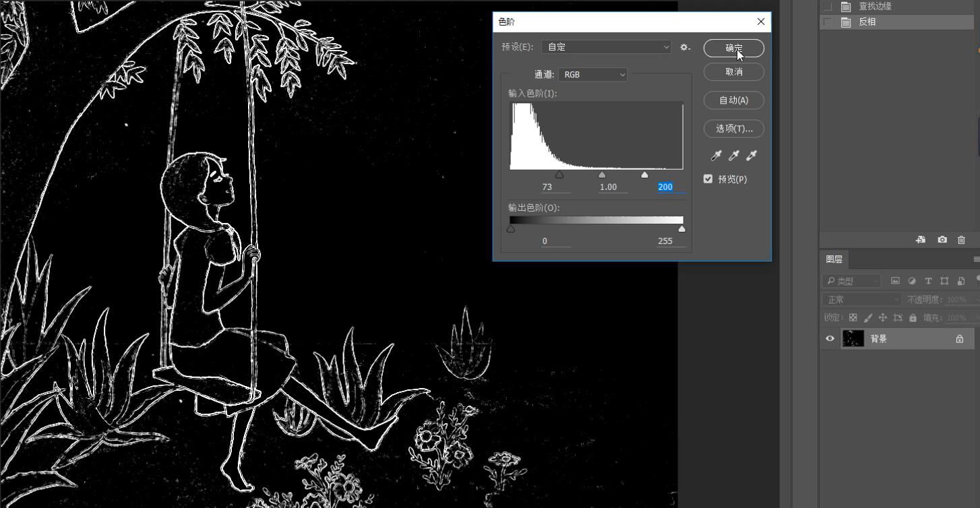This screenshot has height=508, width=980.
Task: Select the 背景 layer name
Action: (879, 339)
